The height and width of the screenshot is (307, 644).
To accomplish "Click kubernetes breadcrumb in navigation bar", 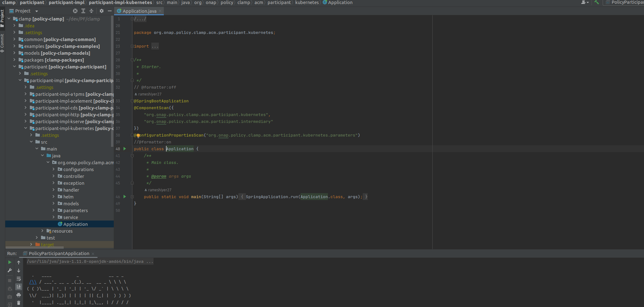I will click(x=307, y=2).
